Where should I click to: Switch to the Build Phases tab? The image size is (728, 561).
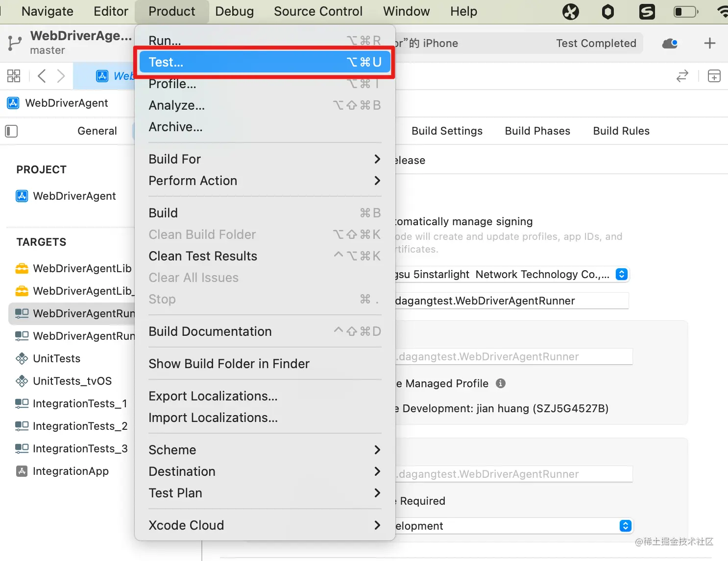(537, 131)
